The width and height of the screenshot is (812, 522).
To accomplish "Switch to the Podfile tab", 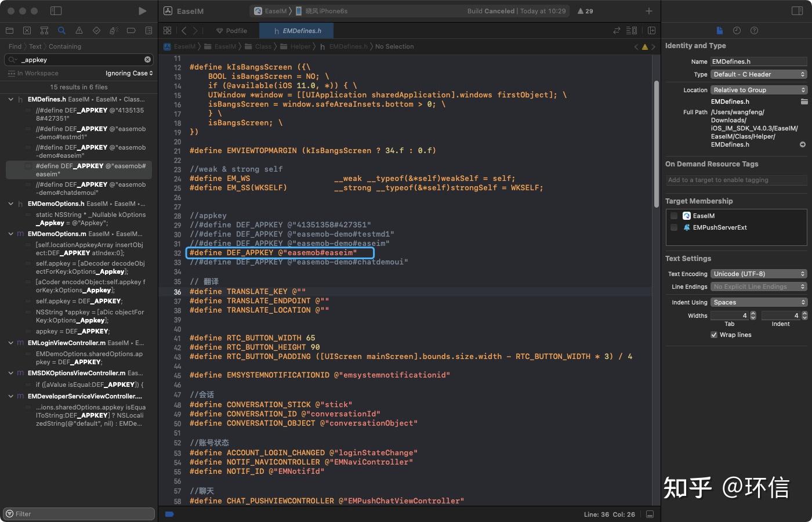I will (231, 31).
